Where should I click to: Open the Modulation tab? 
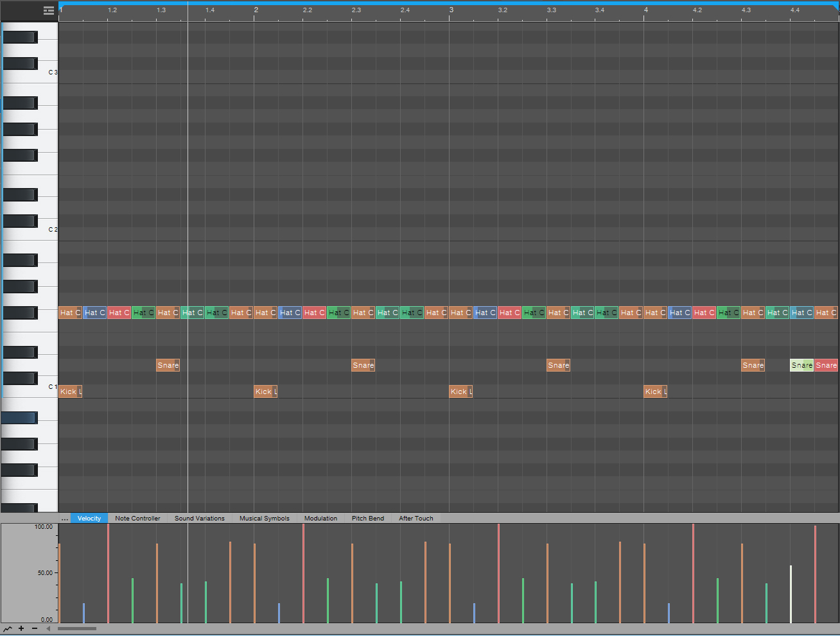(320, 519)
